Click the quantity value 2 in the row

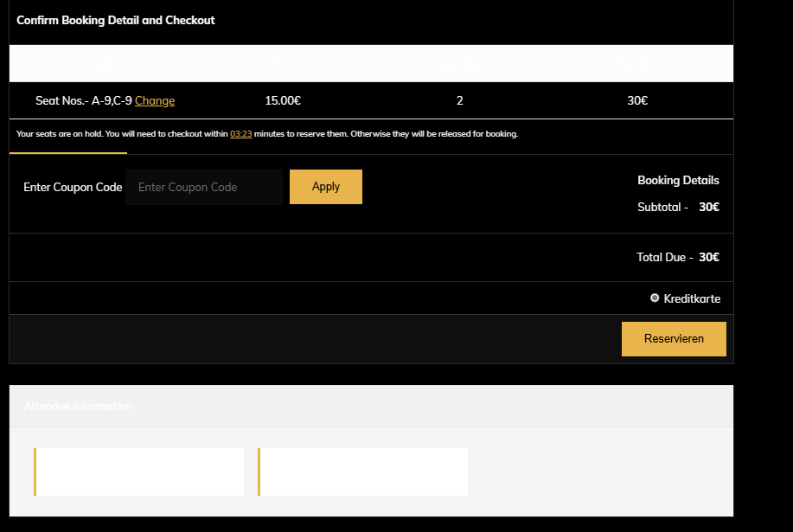(x=459, y=100)
